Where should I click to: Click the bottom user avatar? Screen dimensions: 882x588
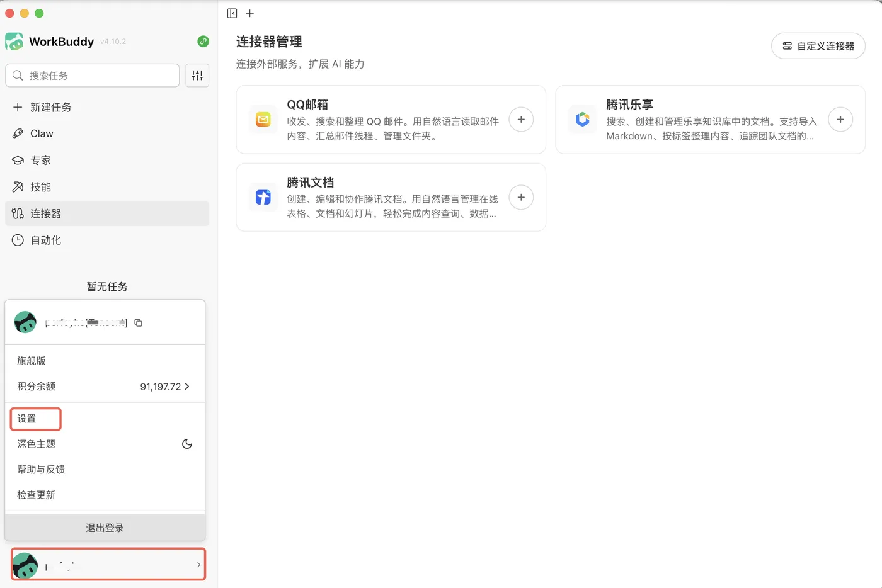25,565
